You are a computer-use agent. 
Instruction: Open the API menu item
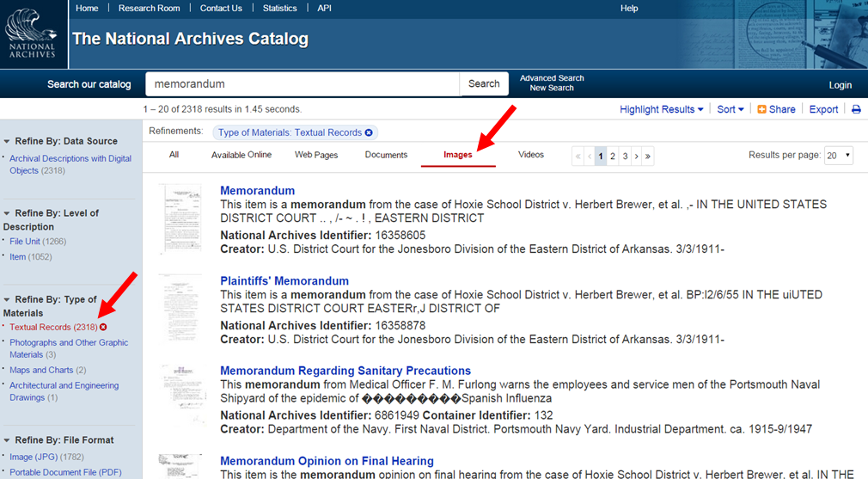[x=324, y=9]
